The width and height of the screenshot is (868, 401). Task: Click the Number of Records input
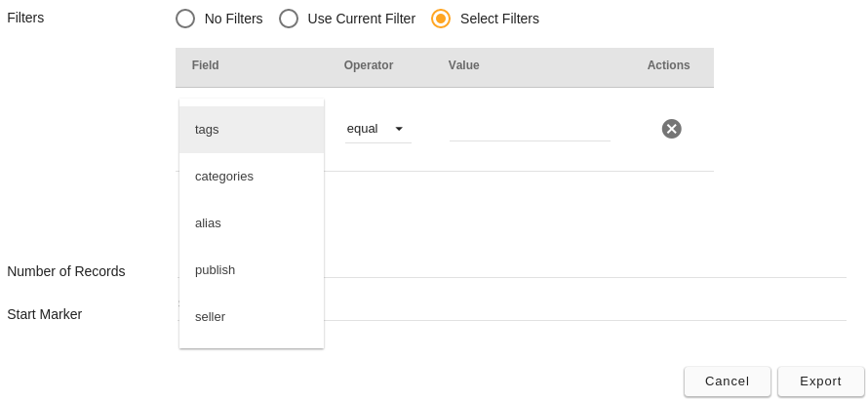(585, 269)
